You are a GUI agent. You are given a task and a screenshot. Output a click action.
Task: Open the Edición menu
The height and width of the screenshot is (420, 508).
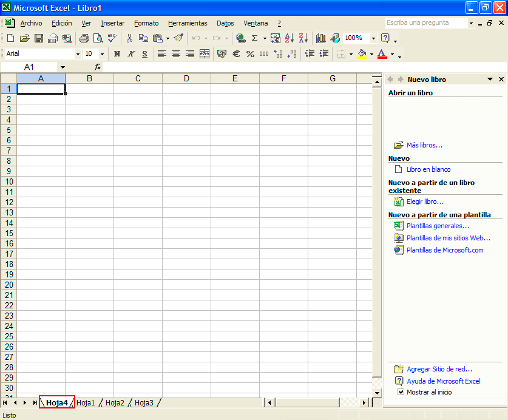pos(61,23)
